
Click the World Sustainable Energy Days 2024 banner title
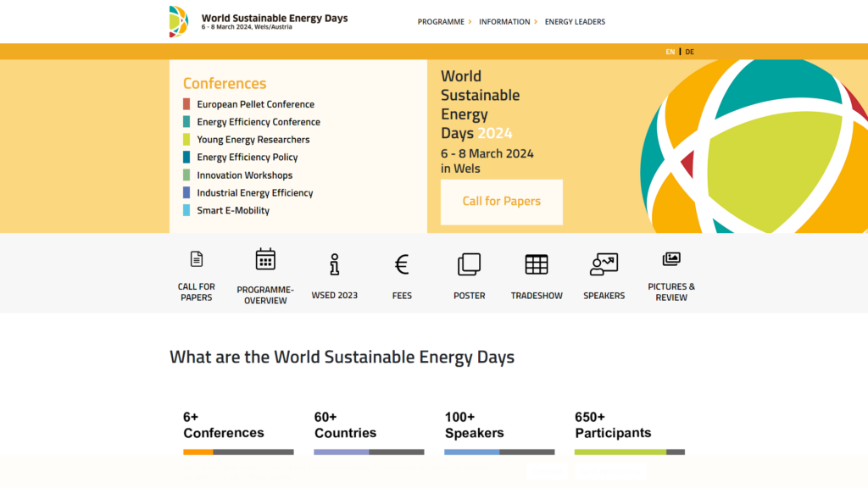pos(480,104)
